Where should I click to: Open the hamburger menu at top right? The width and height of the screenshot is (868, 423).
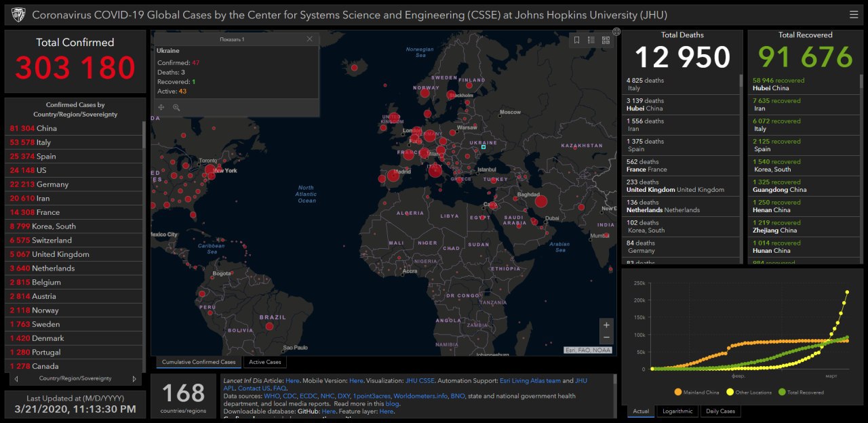tap(854, 15)
